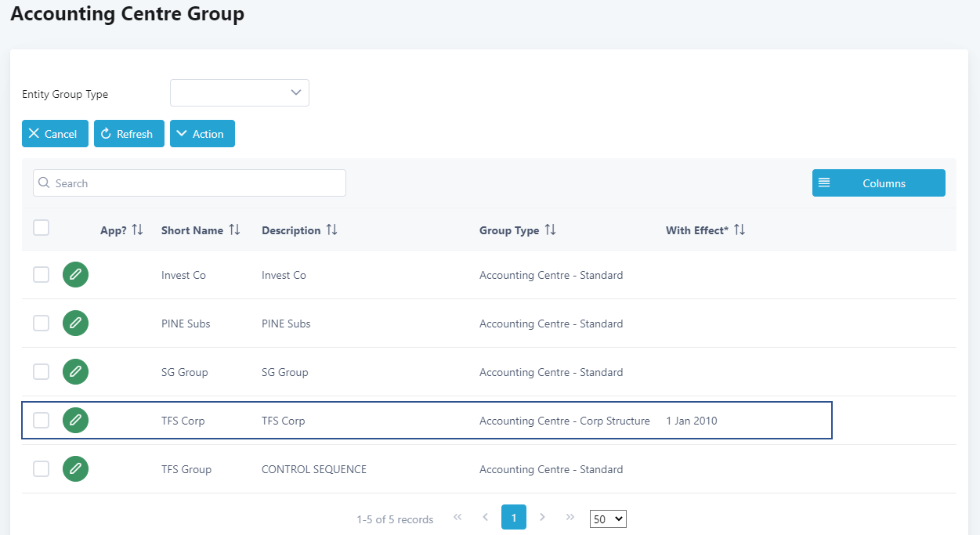
Task: Open the page size dropdown showing 50
Action: tap(608, 519)
